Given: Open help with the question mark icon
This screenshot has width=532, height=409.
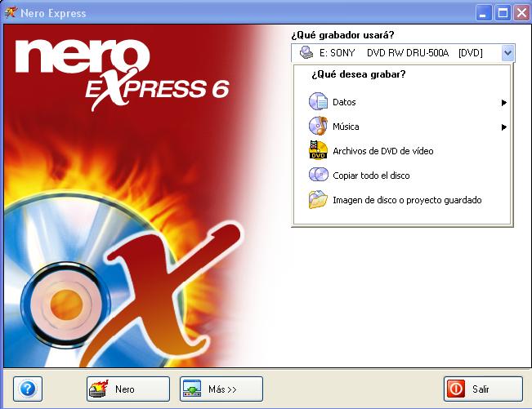Looking at the screenshot, I should tap(28, 389).
